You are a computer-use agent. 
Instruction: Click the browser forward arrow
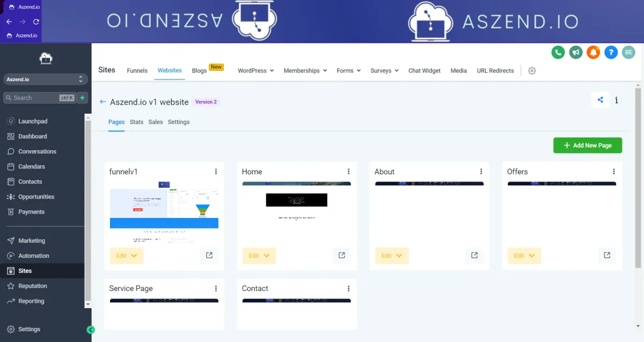23,22
